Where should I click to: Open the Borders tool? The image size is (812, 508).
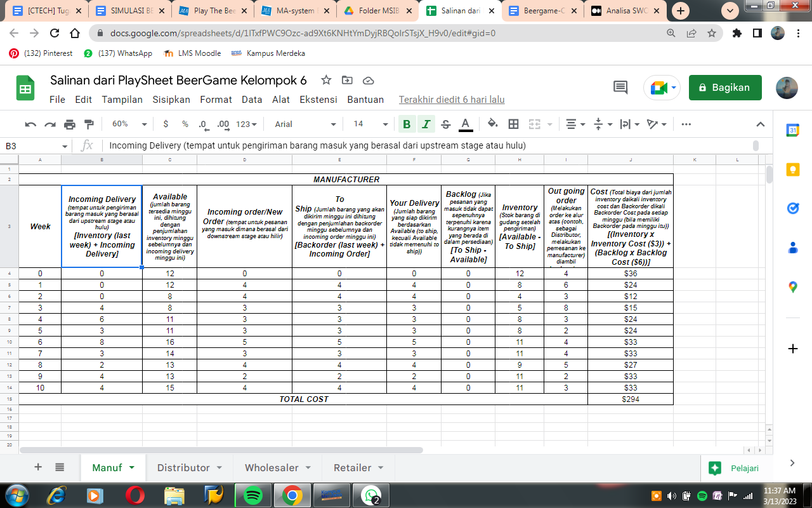coord(514,124)
